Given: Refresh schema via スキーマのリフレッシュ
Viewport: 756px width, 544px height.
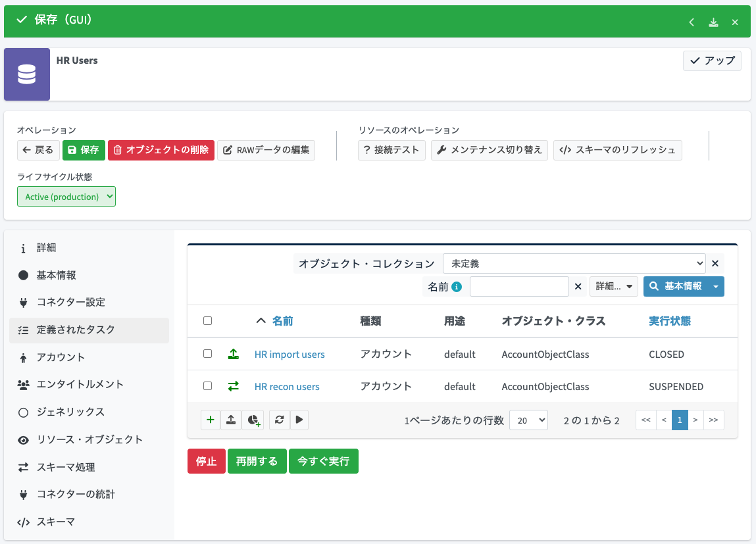Looking at the screenshot, I should click(x=618, y=151).
